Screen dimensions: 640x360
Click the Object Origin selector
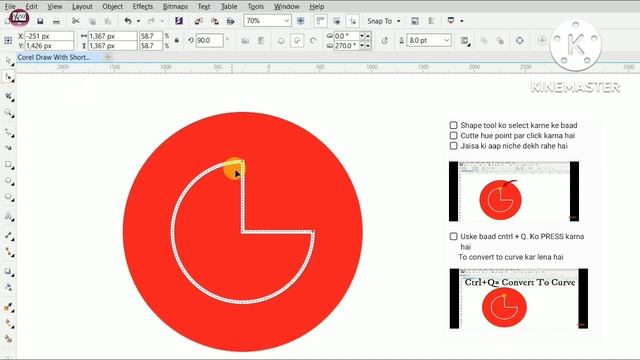(x=8, y=40)
